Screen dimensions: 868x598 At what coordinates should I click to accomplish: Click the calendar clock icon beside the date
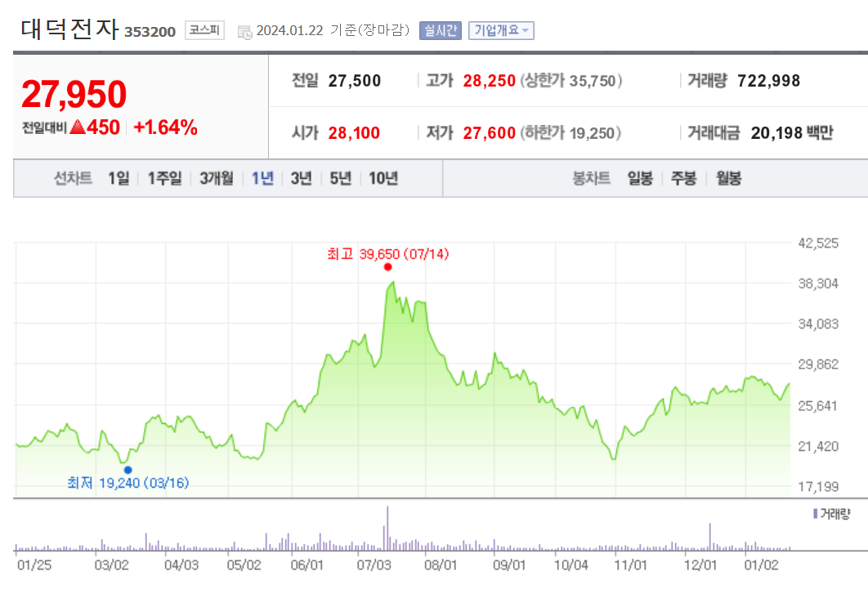(244, 32)
